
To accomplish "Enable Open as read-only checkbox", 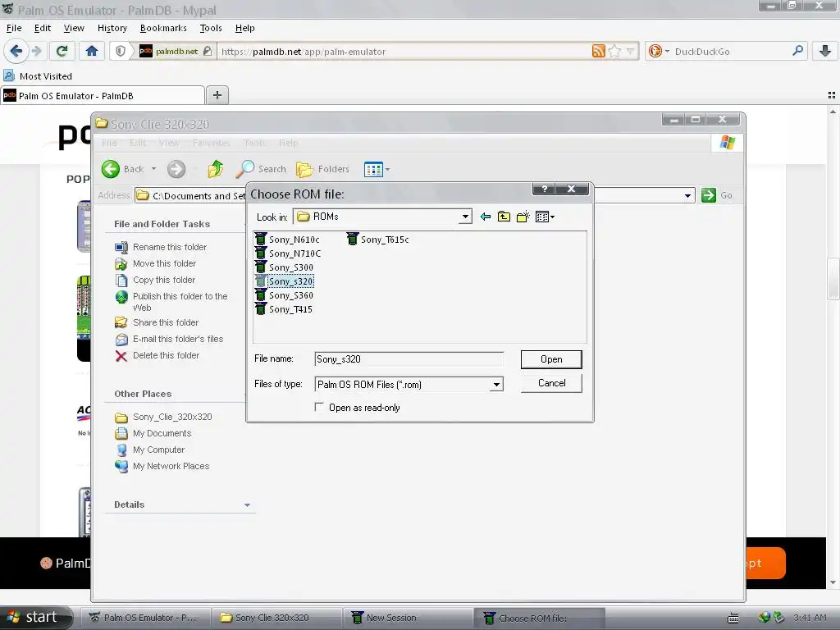I will 319,407.
